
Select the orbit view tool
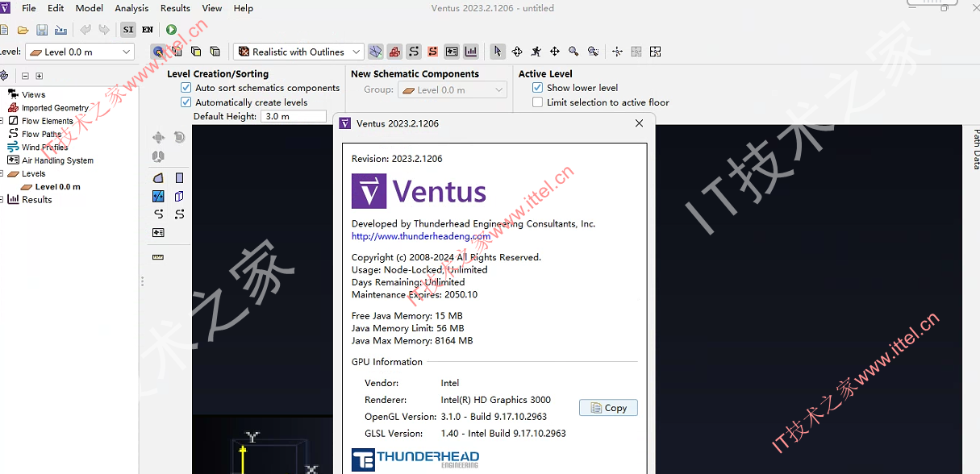(517, 52)
